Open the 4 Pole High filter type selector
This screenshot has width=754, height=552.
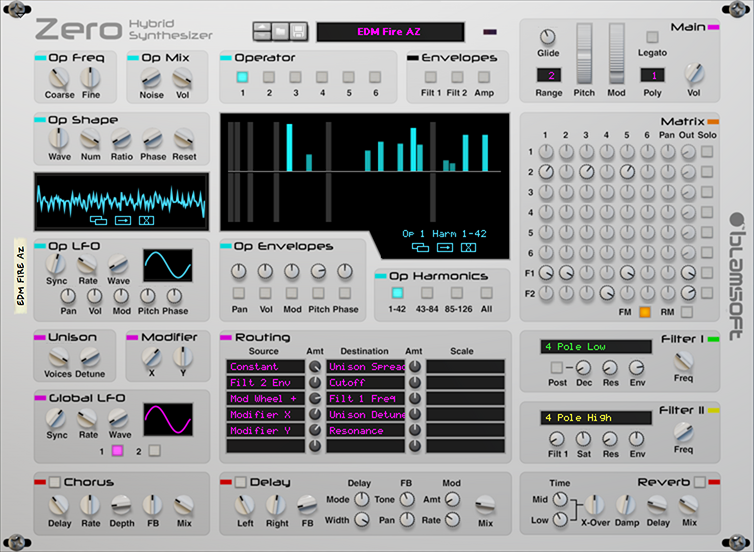[596, 418]
